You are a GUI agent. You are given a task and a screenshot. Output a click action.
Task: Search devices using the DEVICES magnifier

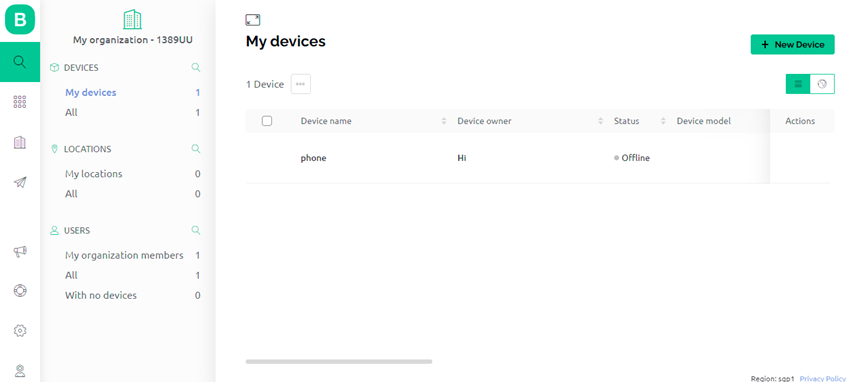196,68
